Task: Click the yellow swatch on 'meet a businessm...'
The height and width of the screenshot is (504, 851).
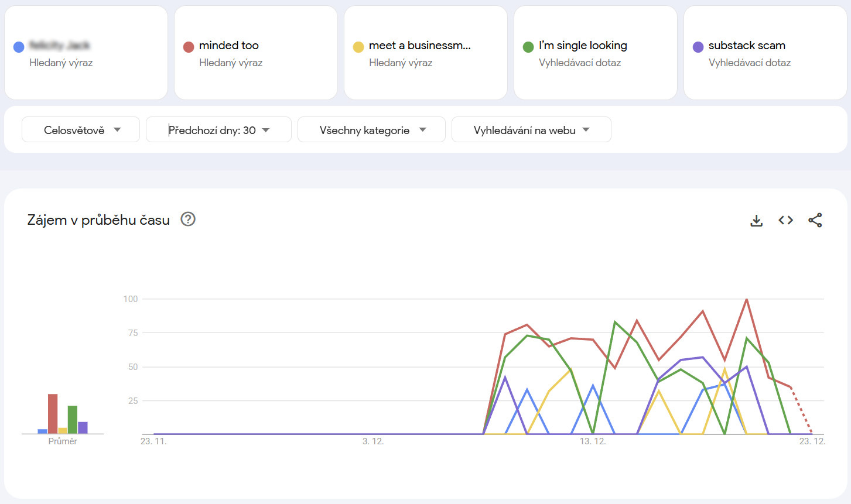Action: click(358, 46)
